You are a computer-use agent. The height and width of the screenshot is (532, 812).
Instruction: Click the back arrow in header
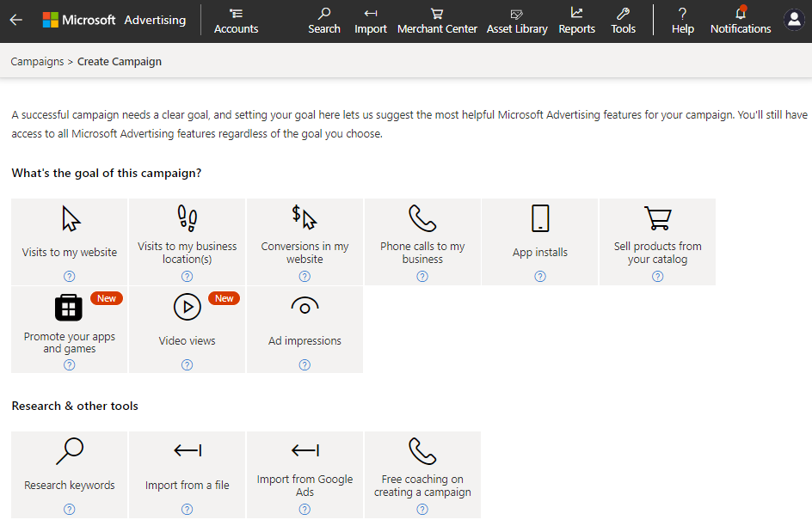pos(16,20)
